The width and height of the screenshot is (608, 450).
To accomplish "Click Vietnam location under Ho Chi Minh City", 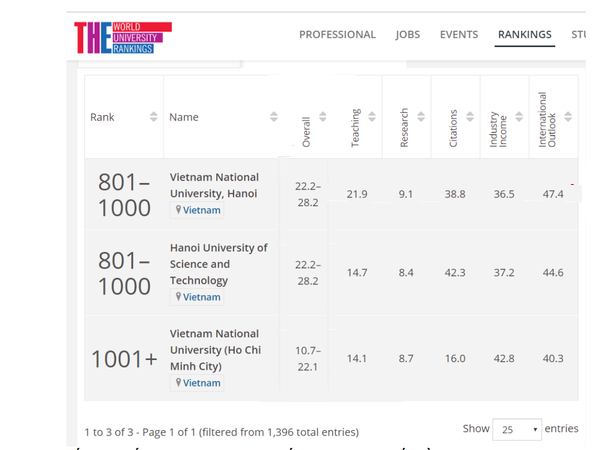I will (x=201, y=382).
